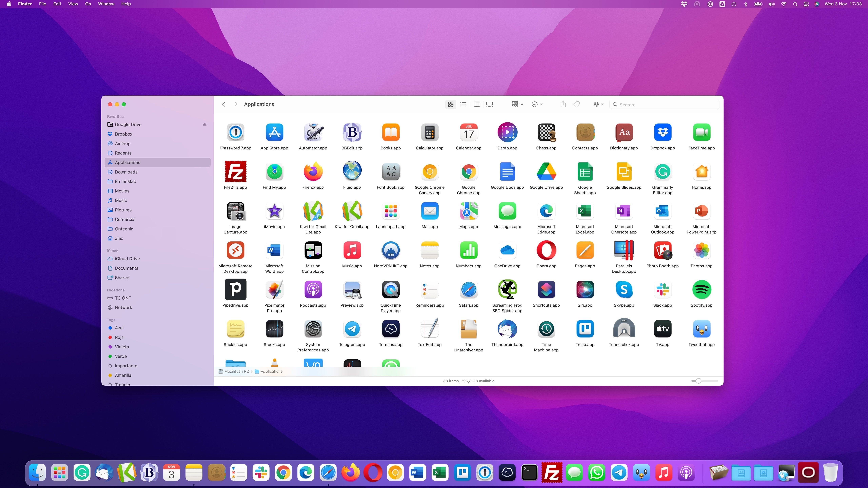Screen dimensions: 868x488
Task: Click the Go menu in menu bar
Action: pyautogui.click(x=88, y=4)
